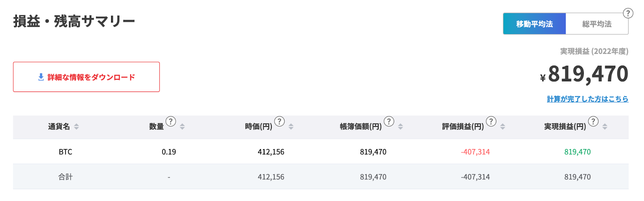This screenshot has width=644, height=201.
Task: Sort table by 帳簿価額(円) column arrows
Action: point(400,126)
